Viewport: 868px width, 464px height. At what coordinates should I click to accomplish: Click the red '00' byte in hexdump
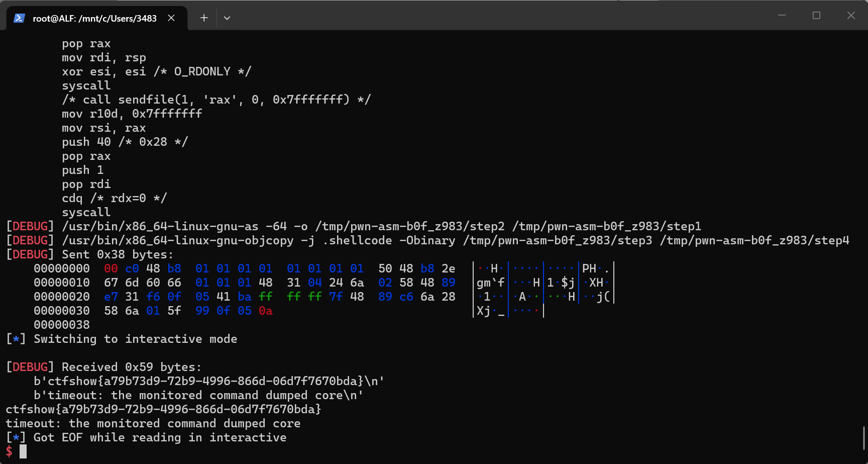(x=111, y=268)
